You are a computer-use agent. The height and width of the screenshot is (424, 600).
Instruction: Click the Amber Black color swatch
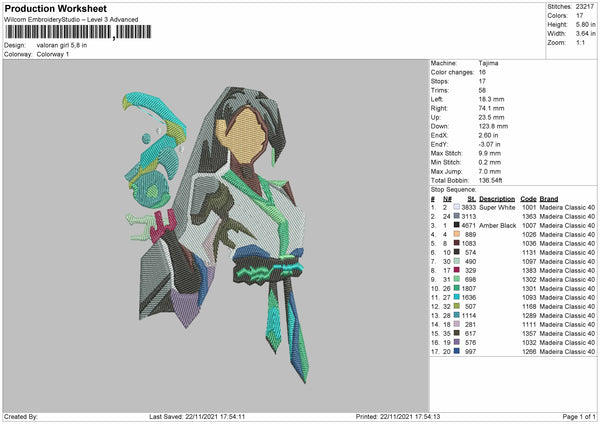pos(457,225)
